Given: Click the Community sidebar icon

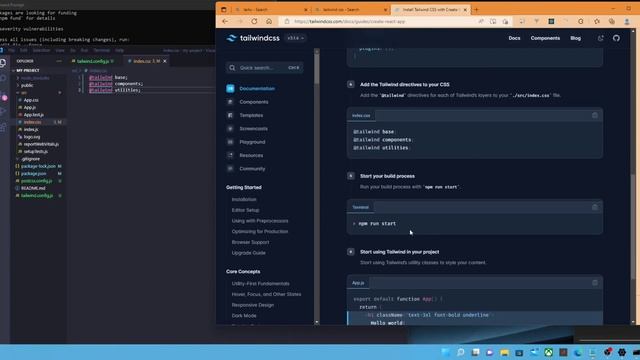Looking at the screenshot, I should coord(230,169).
